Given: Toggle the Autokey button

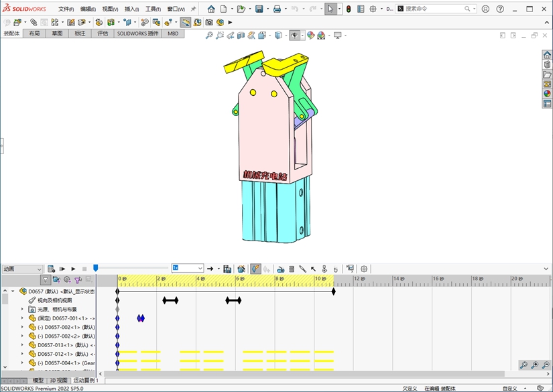Looking at the screenshot, I should (255, 269).
